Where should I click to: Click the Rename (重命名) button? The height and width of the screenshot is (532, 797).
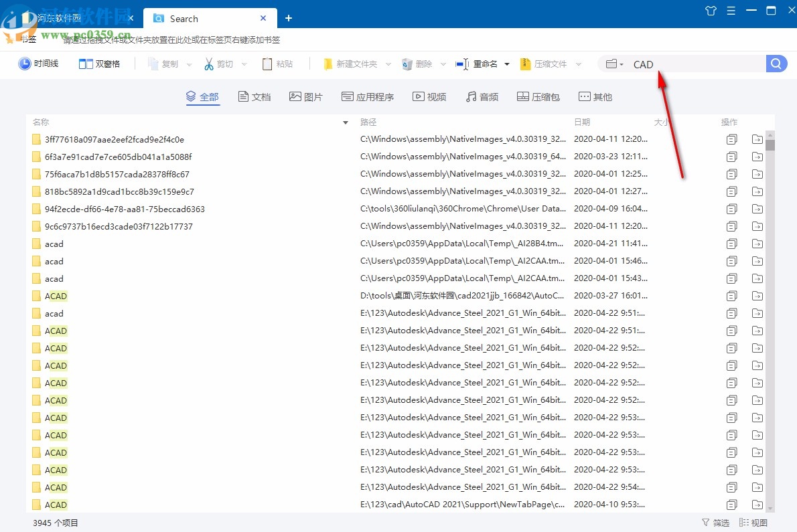click(x=477, y=64)
